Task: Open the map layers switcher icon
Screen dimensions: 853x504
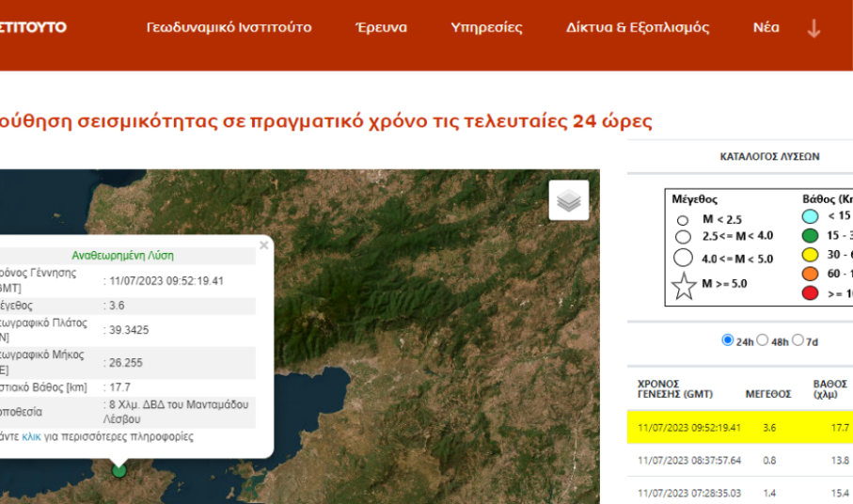Action: pos(569,200)
